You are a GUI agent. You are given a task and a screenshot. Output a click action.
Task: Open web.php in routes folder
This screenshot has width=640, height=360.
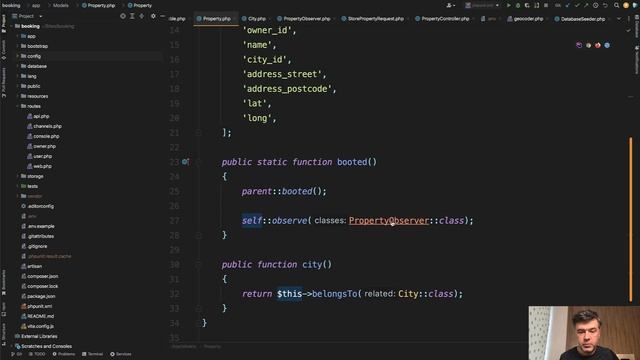(39, 166)
